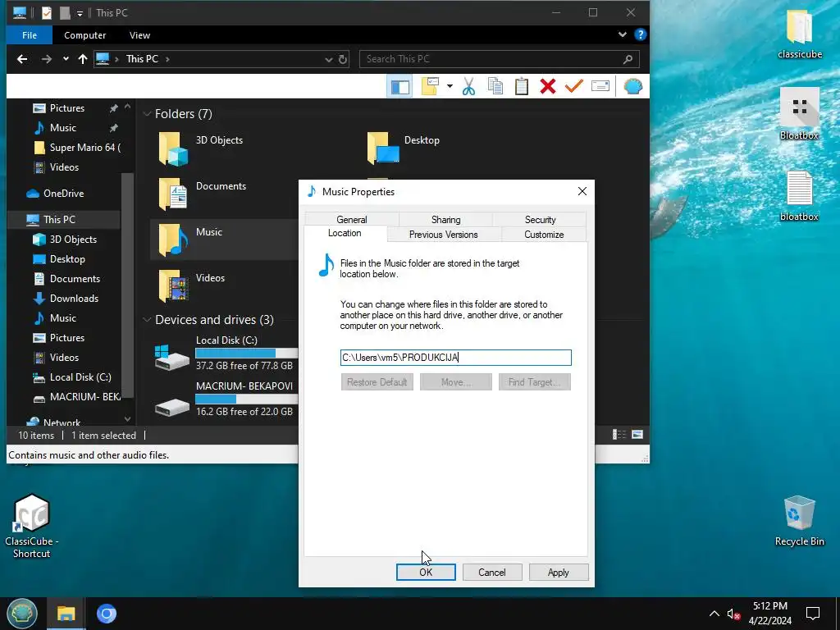Expand the Explorer ribbon chevron
Image resolution: width=840 pixels, height=630 pixels.
coord(623,34)
